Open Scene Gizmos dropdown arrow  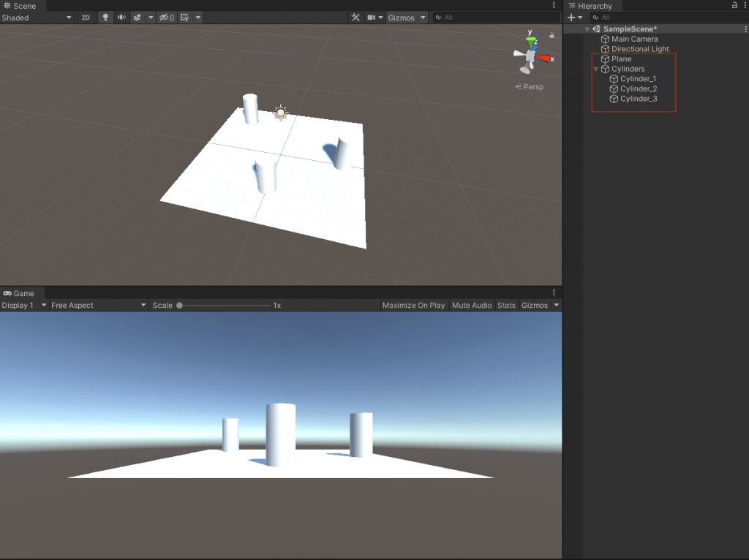423,18
